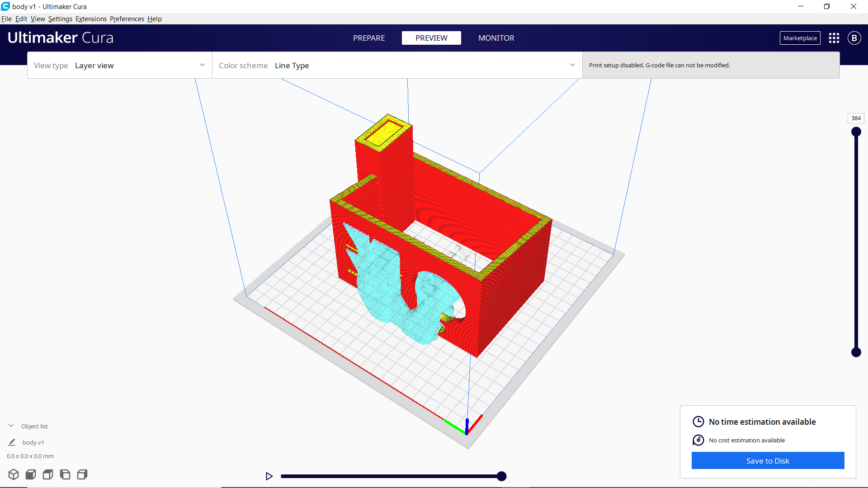868x488 pixels.
Task: Switch to the MONITOR stage tab
Action: (x=496, y=38)
